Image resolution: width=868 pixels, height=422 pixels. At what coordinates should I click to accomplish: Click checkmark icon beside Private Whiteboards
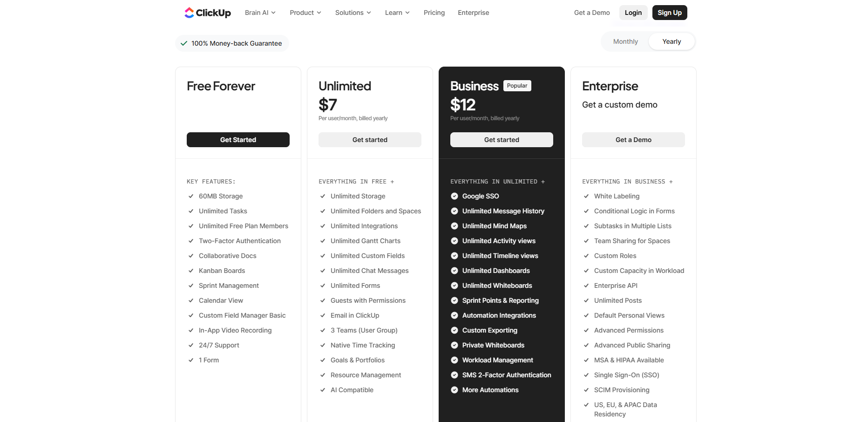point(454,345)
